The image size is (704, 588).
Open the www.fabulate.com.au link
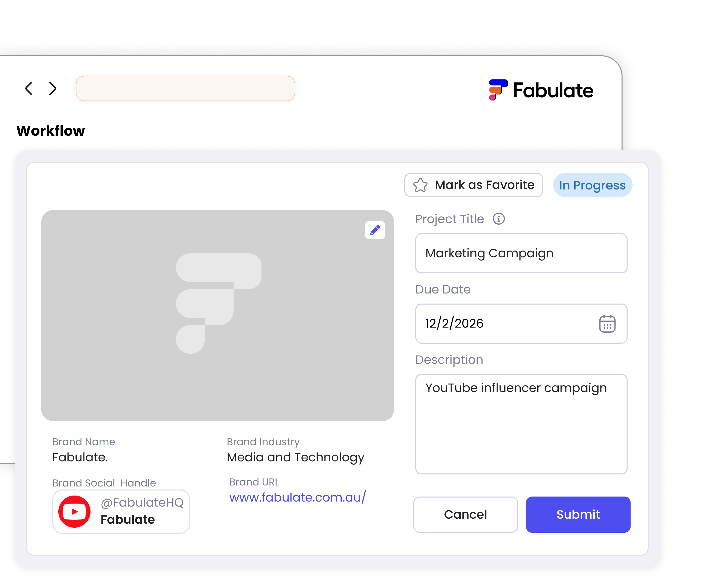[298, 497]
